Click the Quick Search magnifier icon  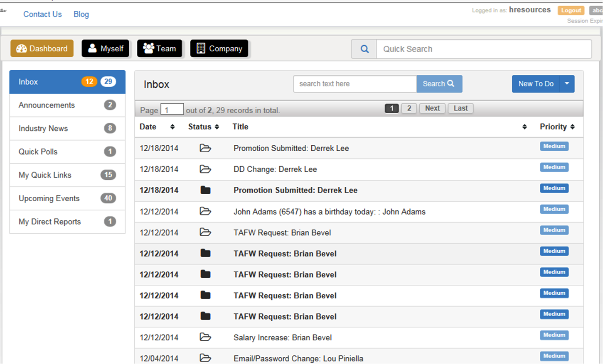pyautogui.click(x=364, y=49)
